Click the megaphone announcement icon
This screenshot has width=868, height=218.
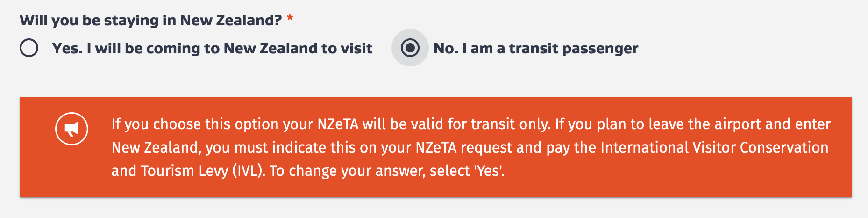(x=71, y=129)
